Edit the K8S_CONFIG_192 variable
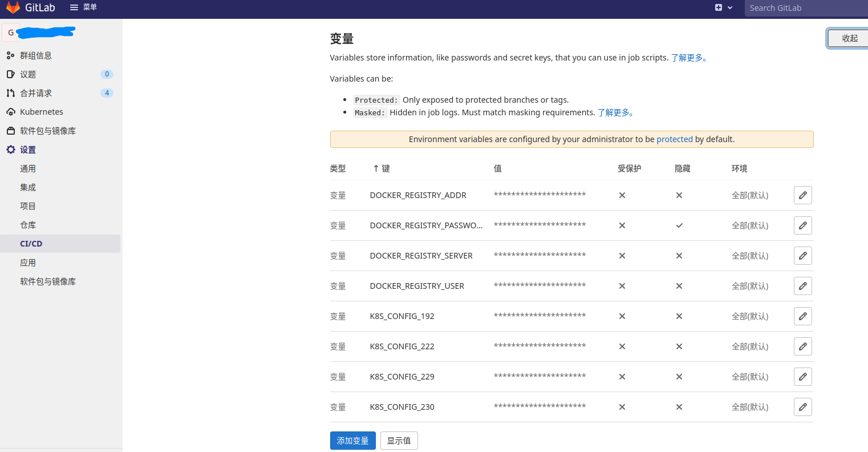 click(x=802, y=316)
